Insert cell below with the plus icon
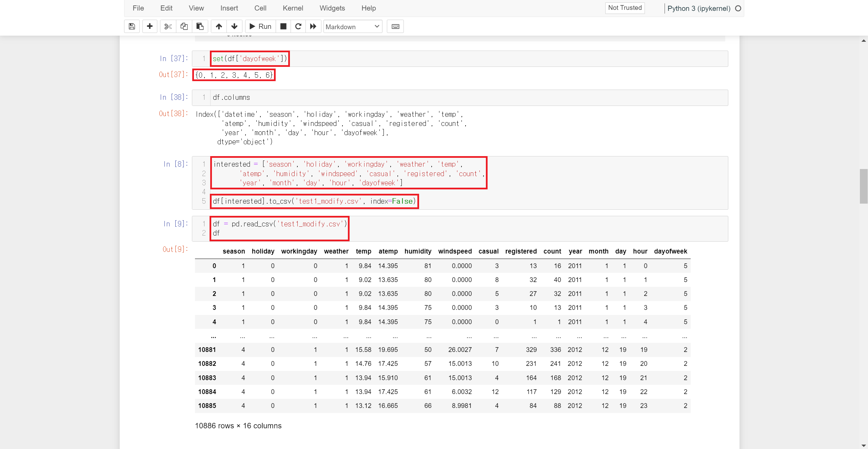This screenshot has height=449, width=868. click(x=150, y=26)
